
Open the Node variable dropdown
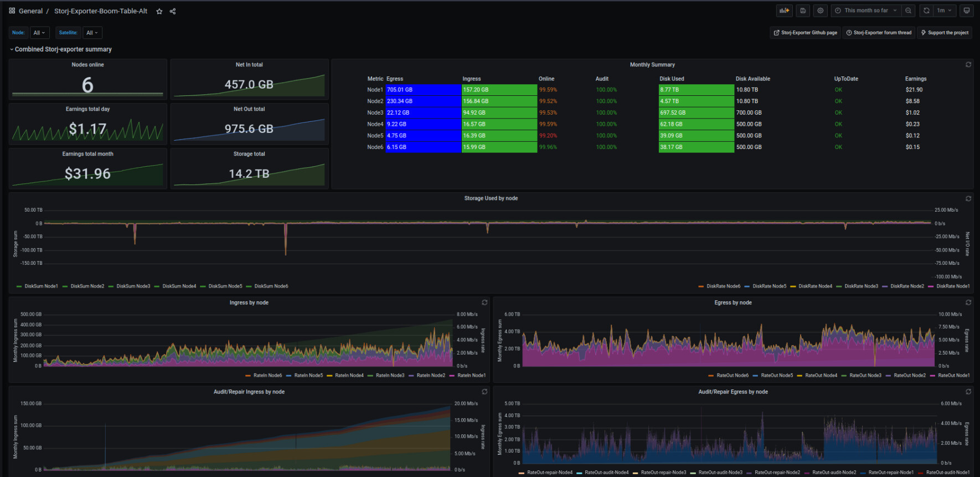click(39, 33)
